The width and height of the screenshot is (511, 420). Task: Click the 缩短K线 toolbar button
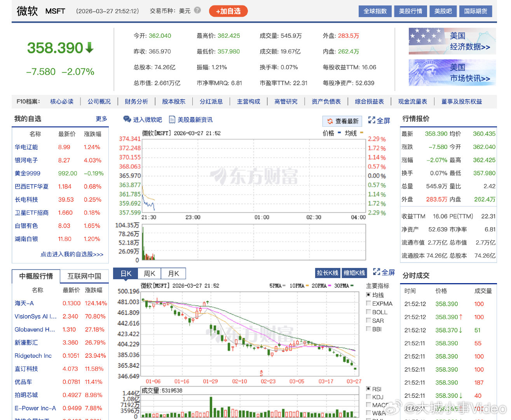[354, 273]
